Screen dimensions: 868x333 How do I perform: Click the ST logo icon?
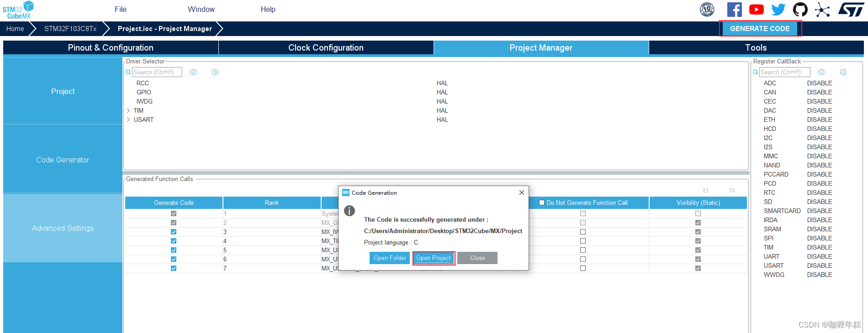[x=851, y=10]
